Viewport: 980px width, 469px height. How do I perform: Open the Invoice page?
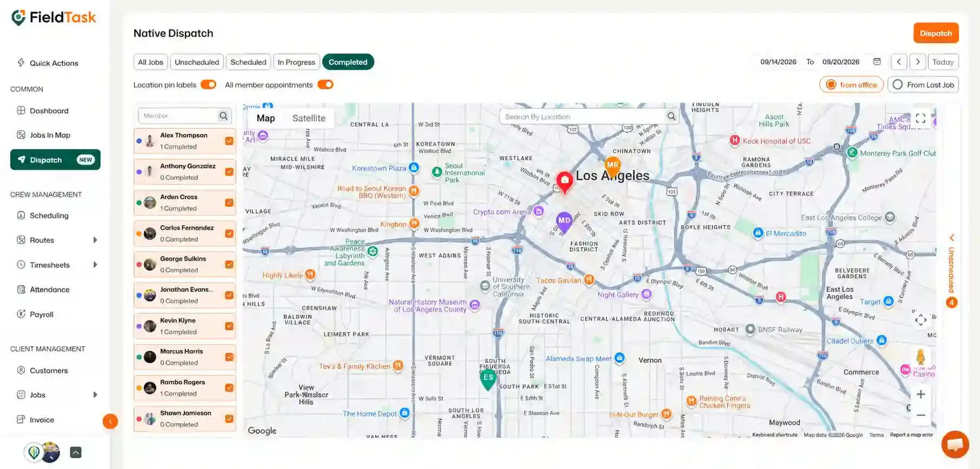36,420
